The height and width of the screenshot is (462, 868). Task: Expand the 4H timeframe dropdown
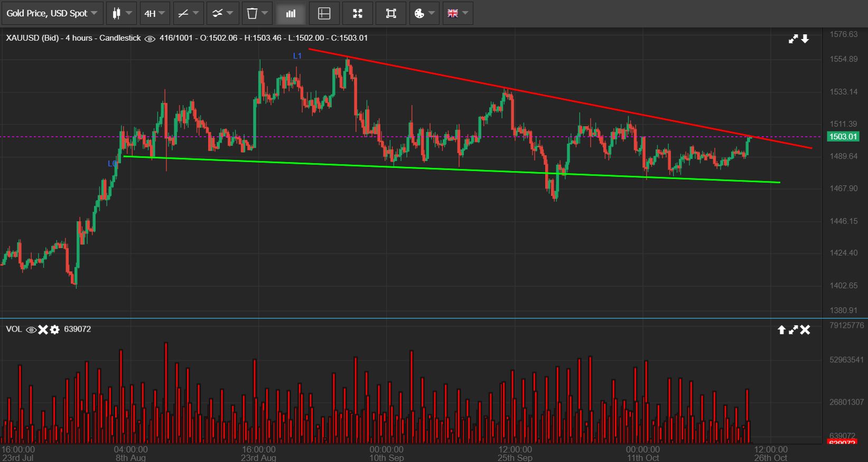click(x=154, y=14)
